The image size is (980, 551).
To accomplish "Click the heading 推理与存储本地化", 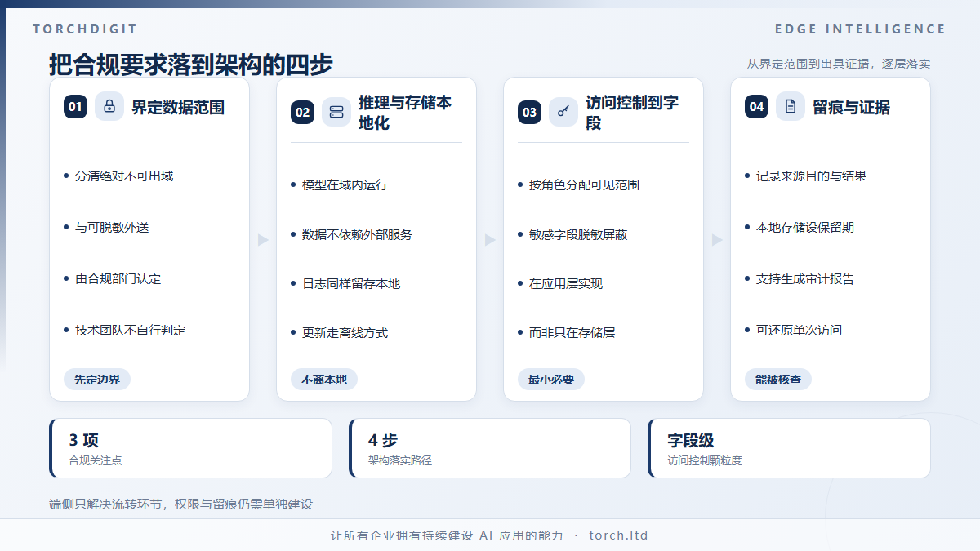I will coord(405,113).
